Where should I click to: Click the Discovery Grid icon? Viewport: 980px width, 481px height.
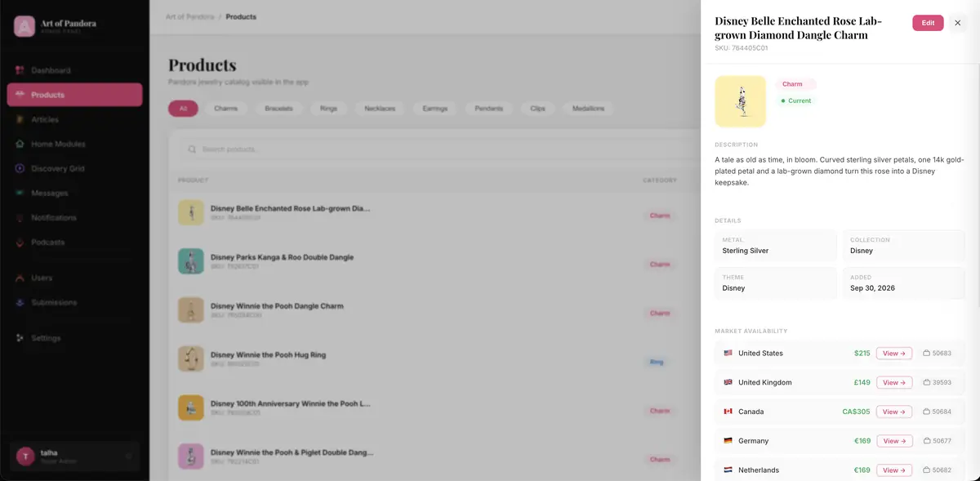(20, 168)
